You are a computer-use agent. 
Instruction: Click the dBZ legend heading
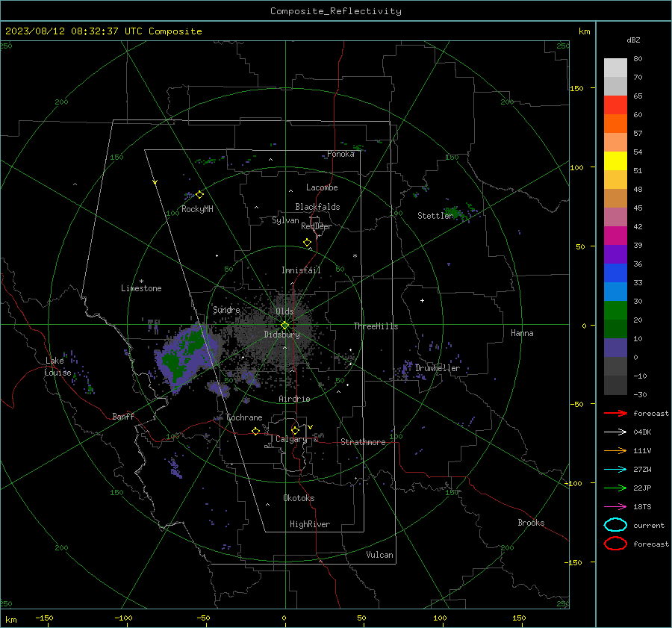point(633,40)
